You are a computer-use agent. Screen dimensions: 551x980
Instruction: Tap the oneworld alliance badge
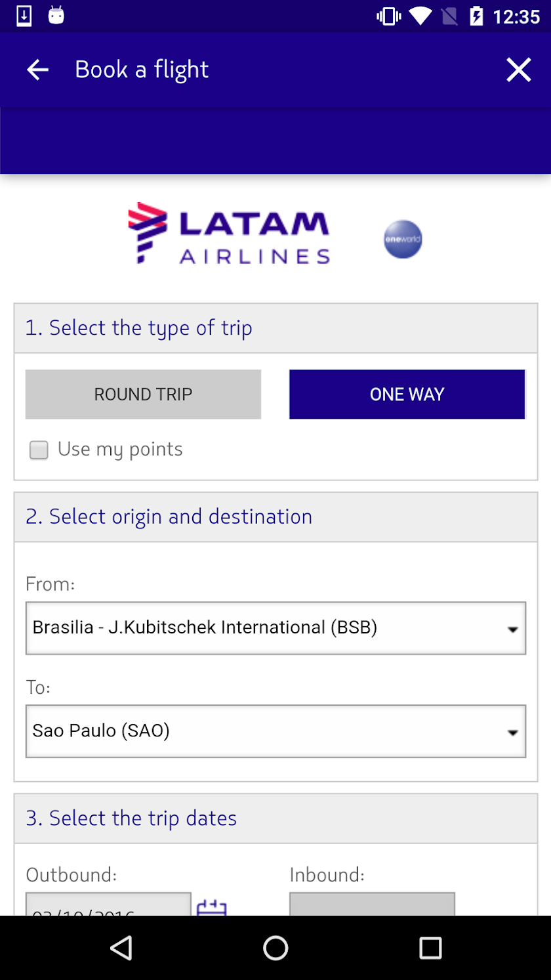click(403, 239)
